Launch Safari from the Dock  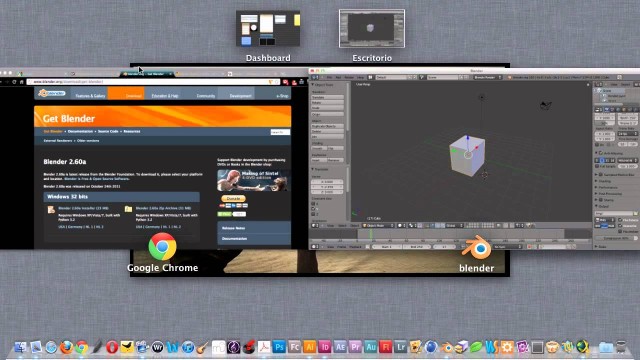[51, 347]
